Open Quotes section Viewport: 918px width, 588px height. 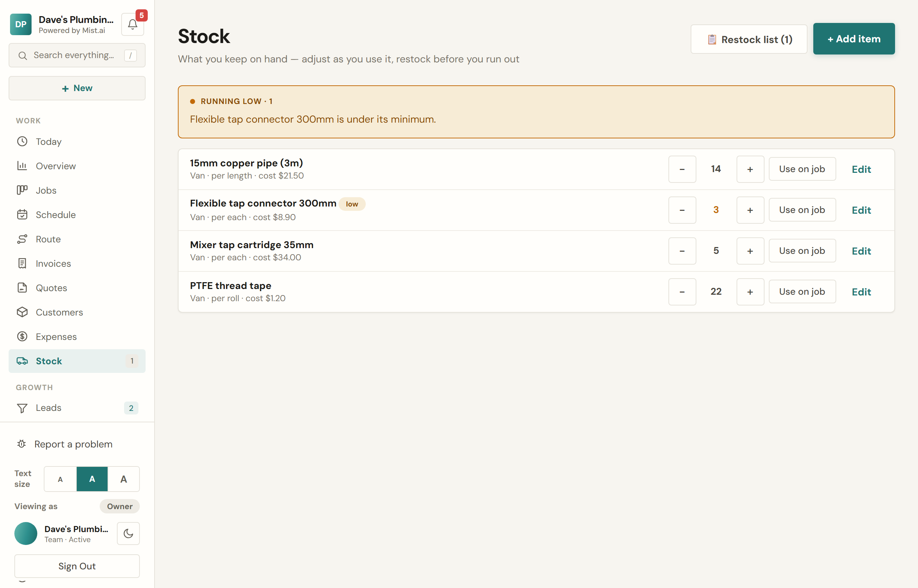77,288
